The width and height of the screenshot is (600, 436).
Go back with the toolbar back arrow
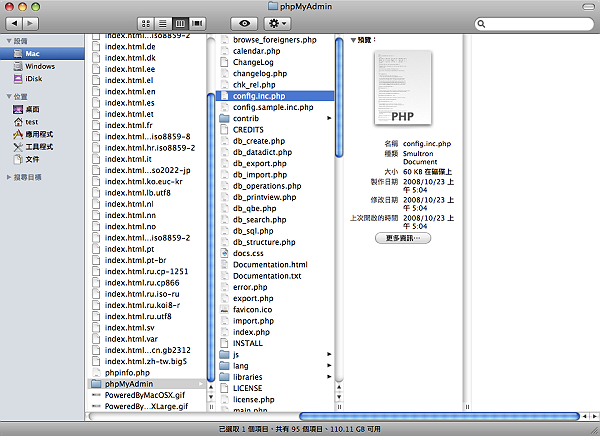coord(15,24)
